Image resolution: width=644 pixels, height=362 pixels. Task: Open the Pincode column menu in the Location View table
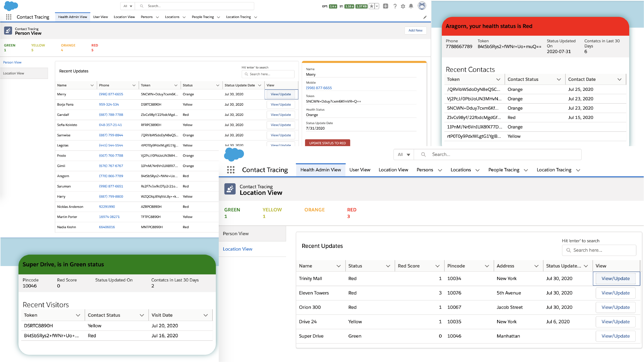pos(487,266)
